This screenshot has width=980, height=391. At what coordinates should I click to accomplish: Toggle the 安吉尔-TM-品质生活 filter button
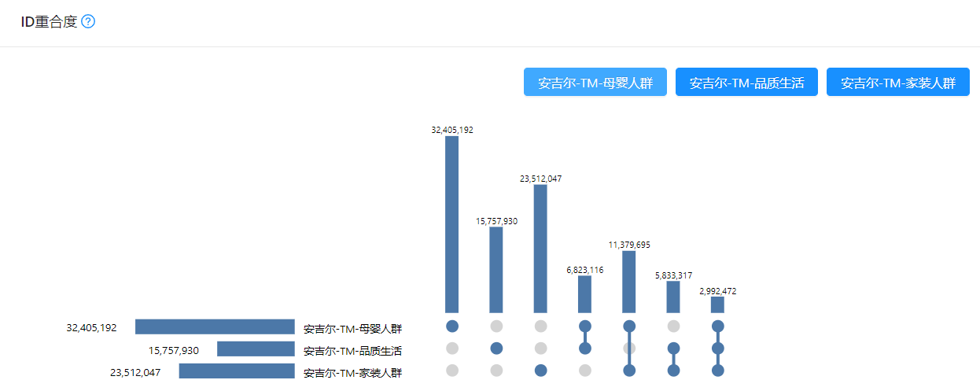[746, 83]
